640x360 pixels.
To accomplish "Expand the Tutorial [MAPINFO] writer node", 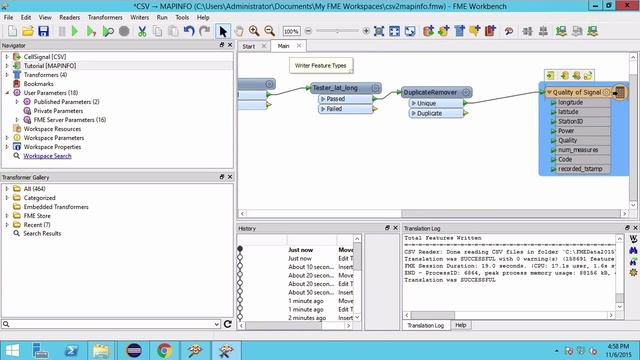I will tap(7, 66).
